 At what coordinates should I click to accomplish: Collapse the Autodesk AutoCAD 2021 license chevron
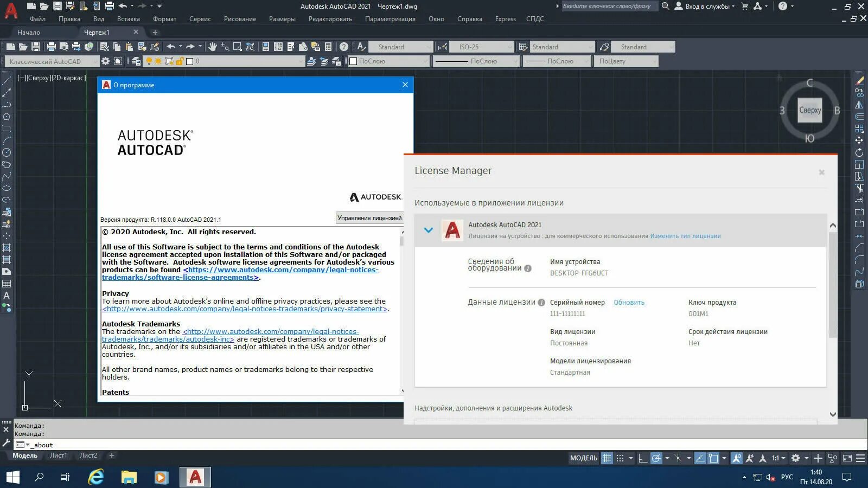point(429,230)
